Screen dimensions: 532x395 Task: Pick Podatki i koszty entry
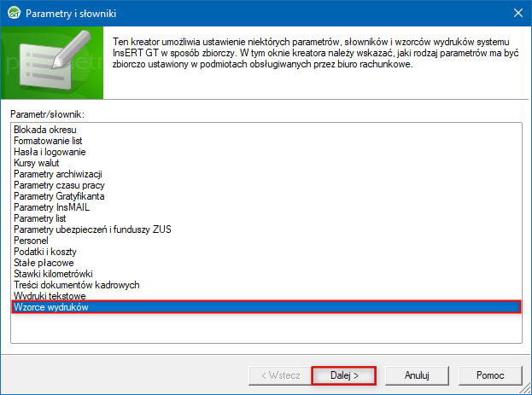(266, 252)
